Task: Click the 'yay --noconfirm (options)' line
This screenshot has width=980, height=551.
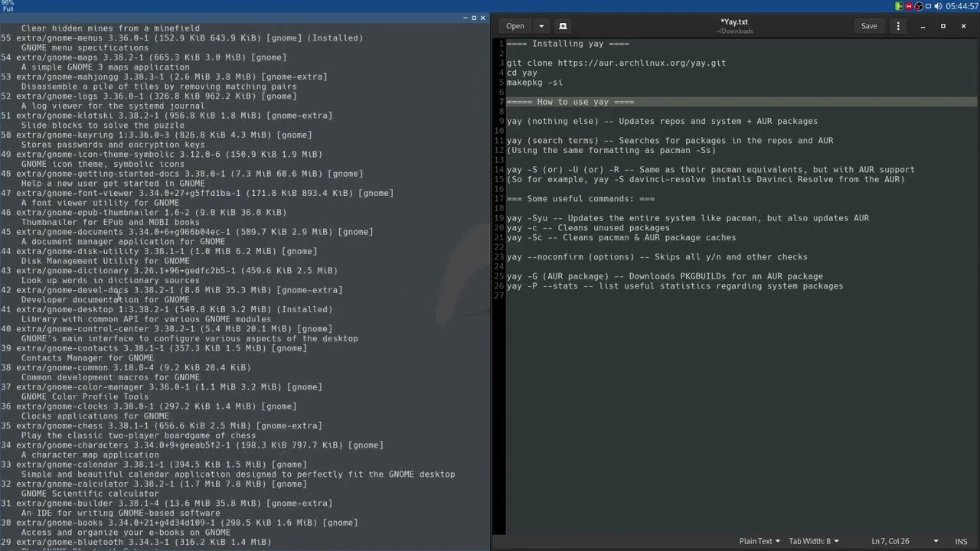Action: click(x=656, y=257)
